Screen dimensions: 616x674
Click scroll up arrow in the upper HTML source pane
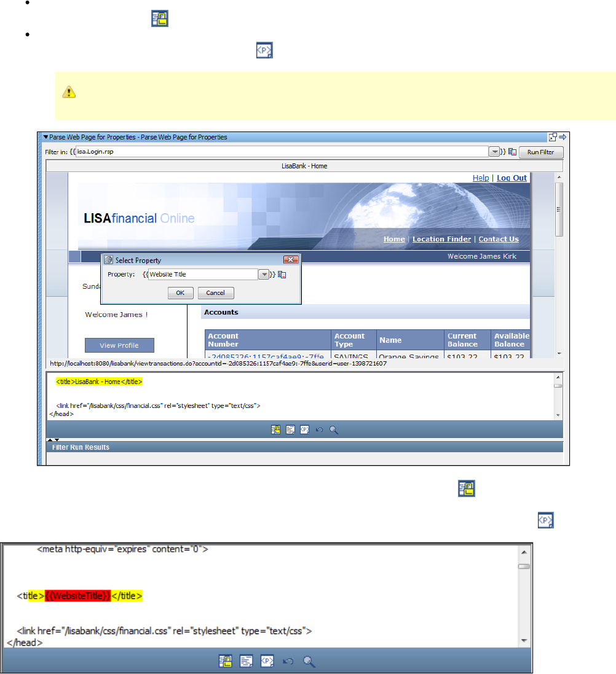[558, 377]
